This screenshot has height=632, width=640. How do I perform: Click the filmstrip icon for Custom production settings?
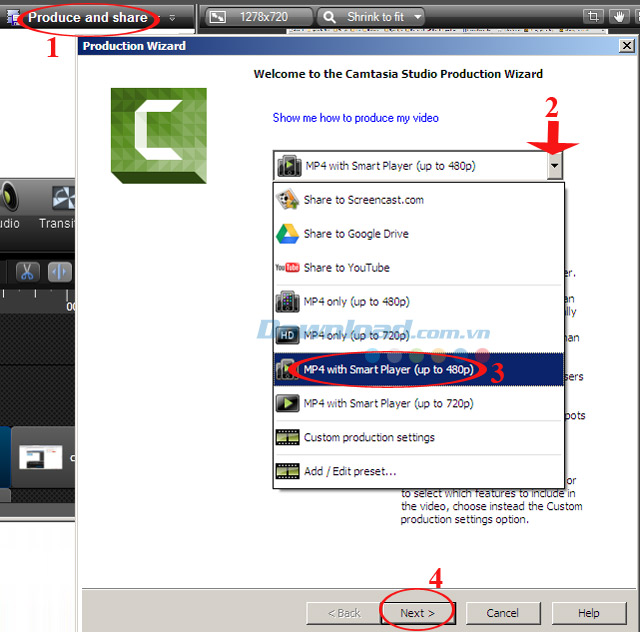(288, 437)
